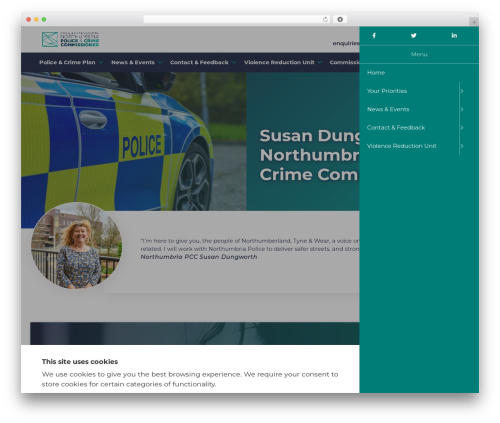Click the Susan Dungworth hero heading

pos(309,155)
